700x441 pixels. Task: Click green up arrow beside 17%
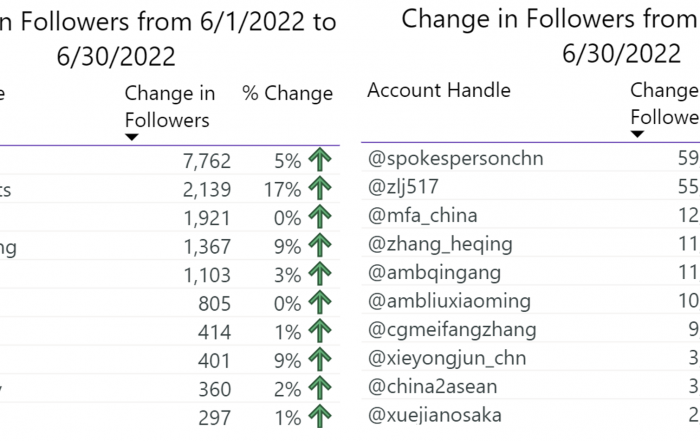320,188
